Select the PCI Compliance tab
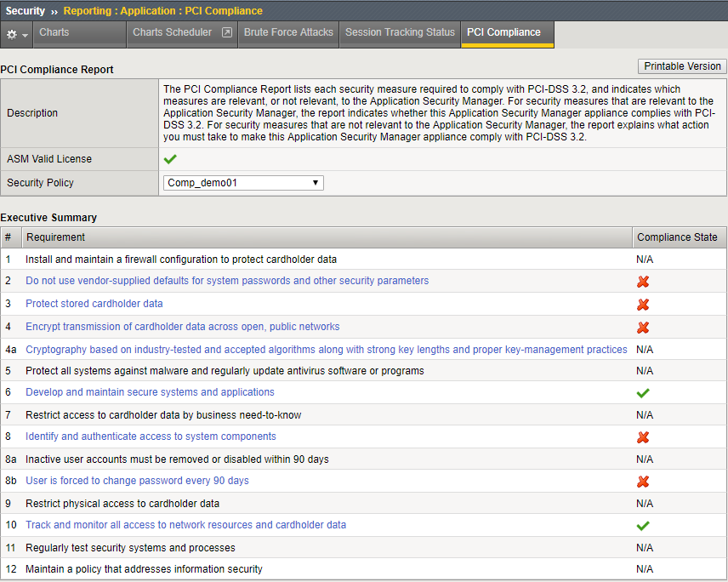The width and height of the screenshot is (728, 582). click(x=508, y=34)
